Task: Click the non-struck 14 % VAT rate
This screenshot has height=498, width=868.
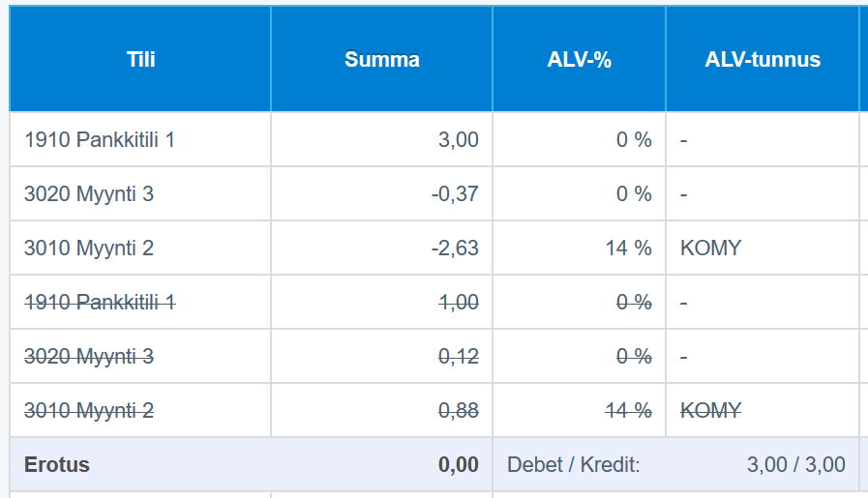Action: click(x=628, y=249)
